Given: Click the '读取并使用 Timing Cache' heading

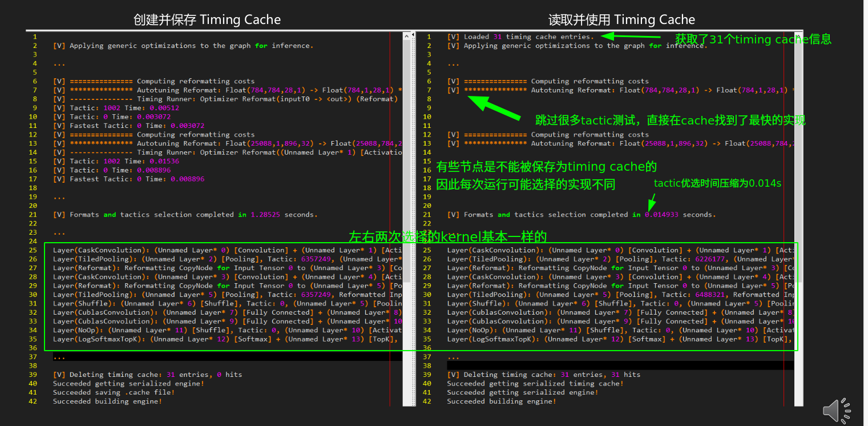Looking at the screenshot, I should (621, 19).
